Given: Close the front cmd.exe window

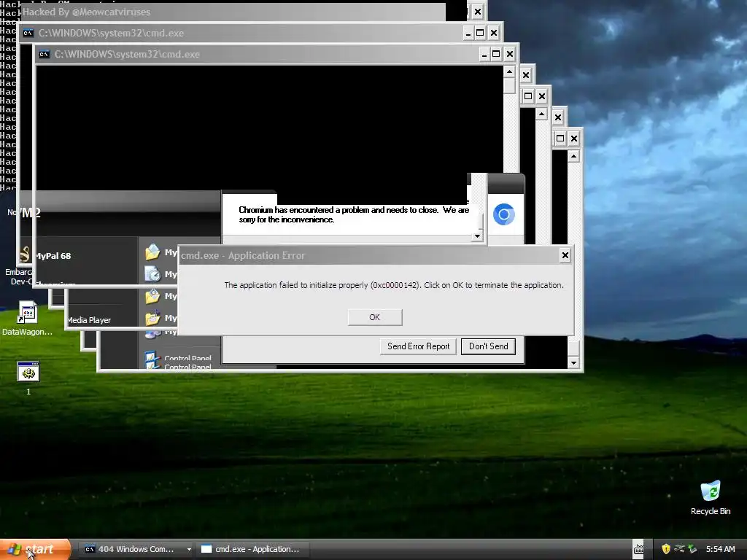Looking at the screenshot, I should [x=510, y=54].
